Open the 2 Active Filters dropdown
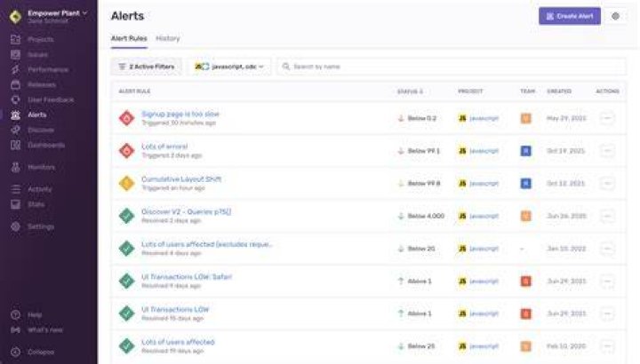Viewport: 640px width, 364px height. click(146, 67)
